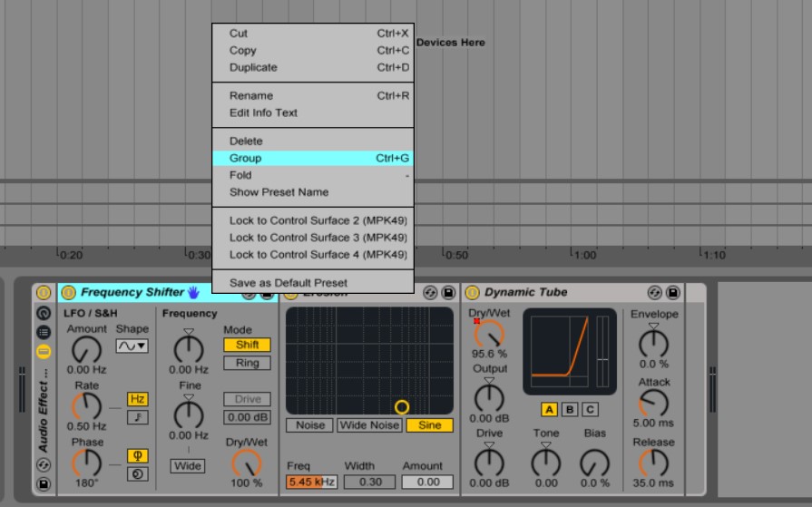The width and height of the screenshot is (812, 507).
Task: Open the LFO Shape waveform dropdown
Action: [132, 346]
